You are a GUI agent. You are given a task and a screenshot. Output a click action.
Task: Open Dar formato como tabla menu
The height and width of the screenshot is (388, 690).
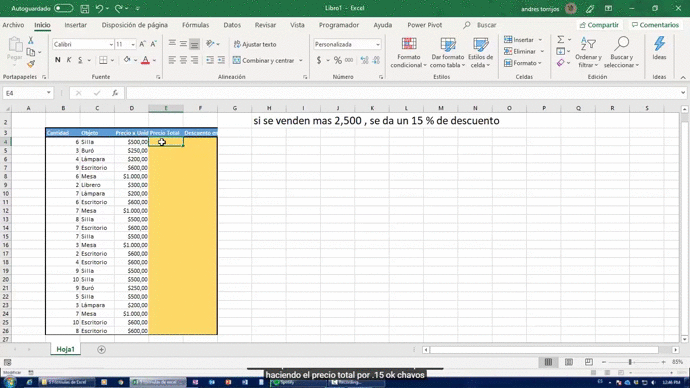(448, 52)
